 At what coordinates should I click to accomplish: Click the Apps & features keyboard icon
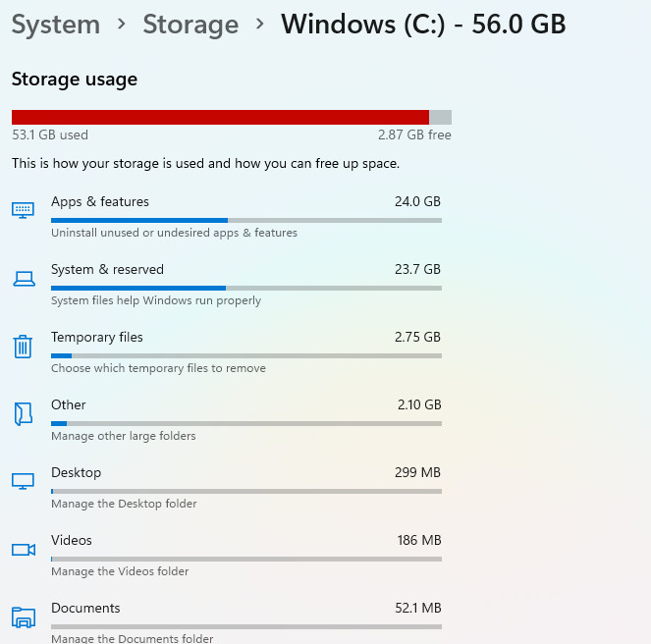(23, 209)
